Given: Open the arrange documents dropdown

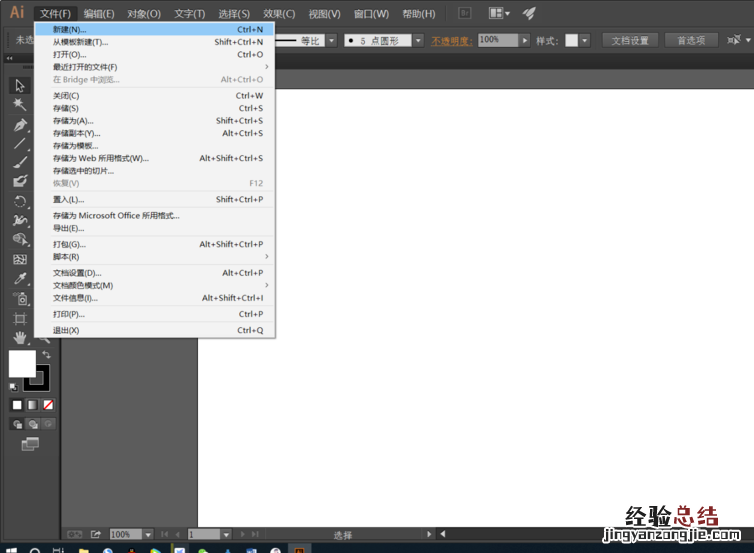Looking at the screenshot, I should (499, 13).
